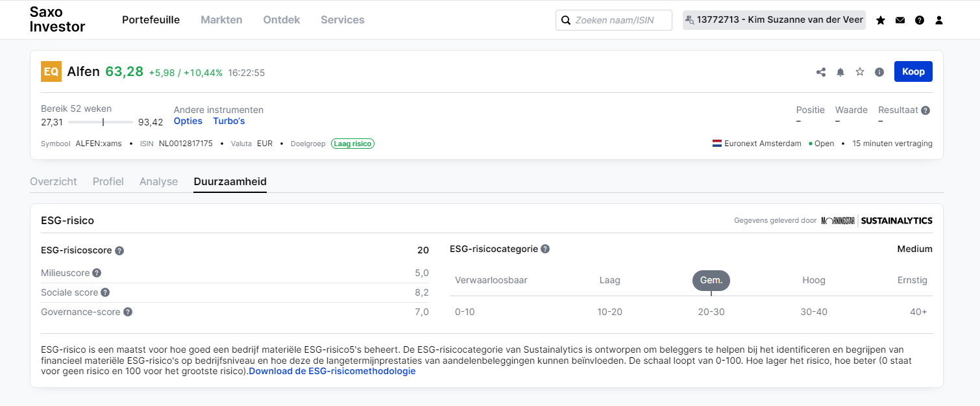This screenshot has width=980, height=406.
Task: Open favorites star icon in header
Action: [881, 20]
